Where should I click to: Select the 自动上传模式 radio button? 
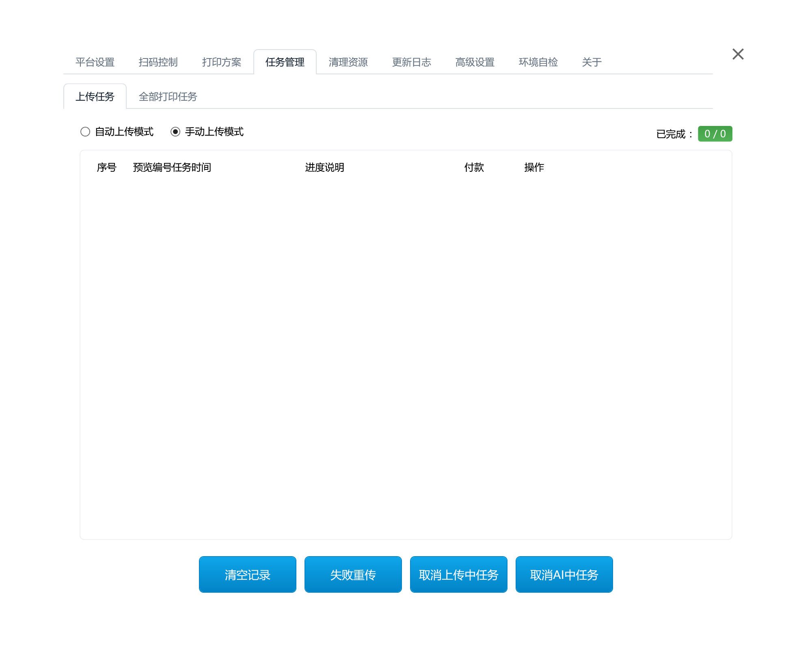point(85,132)
